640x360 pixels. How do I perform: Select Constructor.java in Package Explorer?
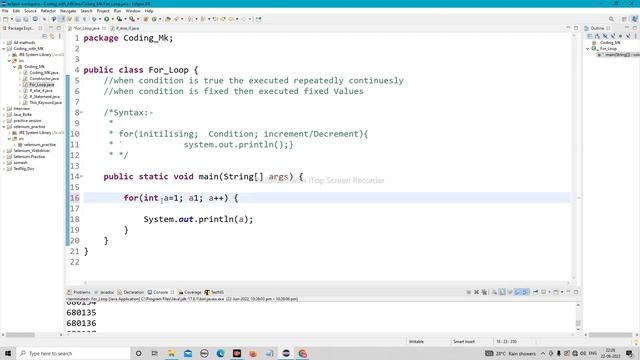pos(44,78)
